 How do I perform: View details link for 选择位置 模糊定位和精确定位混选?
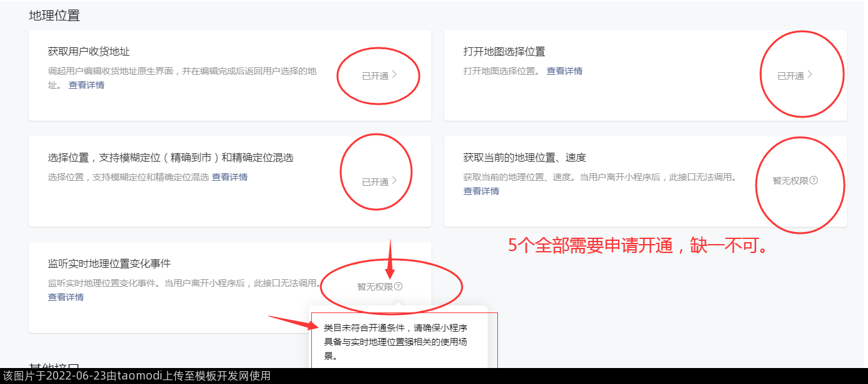(229, 177)
